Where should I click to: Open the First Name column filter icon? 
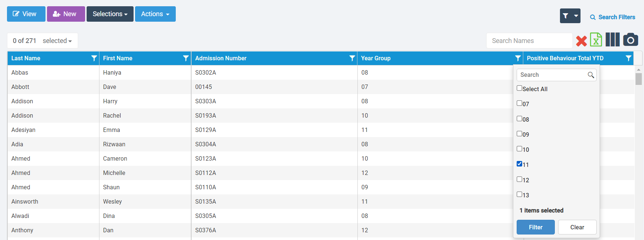coord(186,58)
